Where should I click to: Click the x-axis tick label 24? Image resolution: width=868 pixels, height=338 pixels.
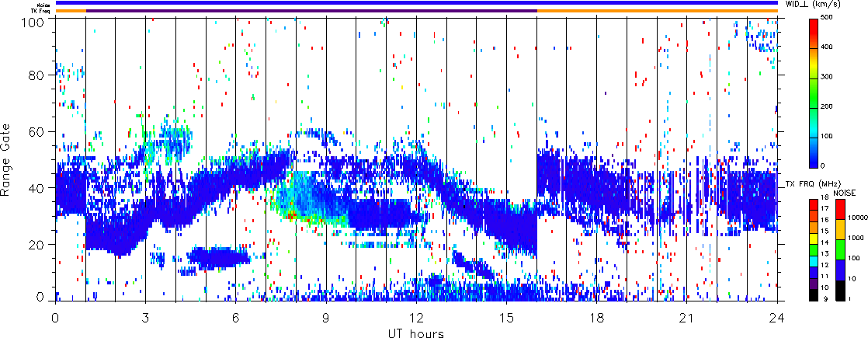(x=777, y=319)
